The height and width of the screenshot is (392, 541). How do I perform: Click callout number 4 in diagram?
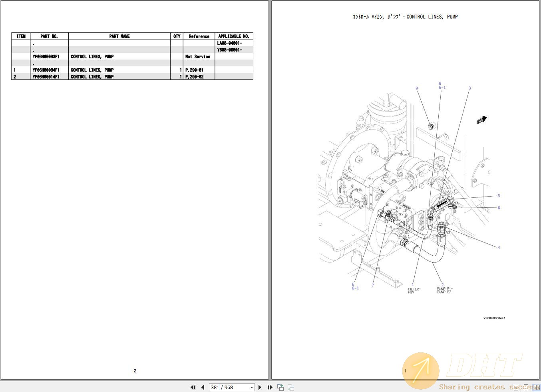coord(499,247)
